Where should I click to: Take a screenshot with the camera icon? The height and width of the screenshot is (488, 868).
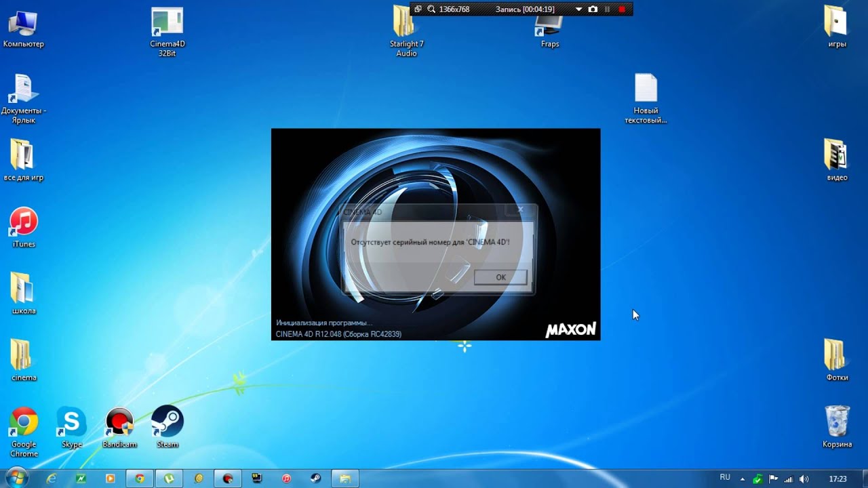[593, 9]
